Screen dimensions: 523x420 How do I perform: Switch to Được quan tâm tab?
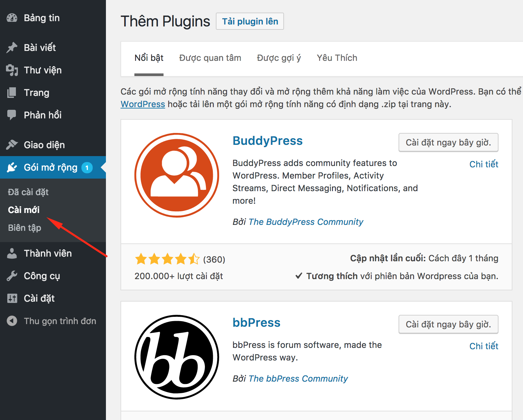point(210,58)
